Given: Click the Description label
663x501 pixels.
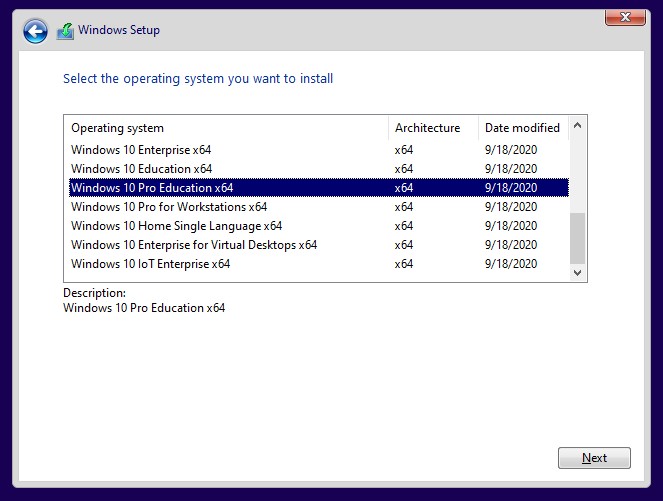Looking at the screenshot, I should [94, 293].
